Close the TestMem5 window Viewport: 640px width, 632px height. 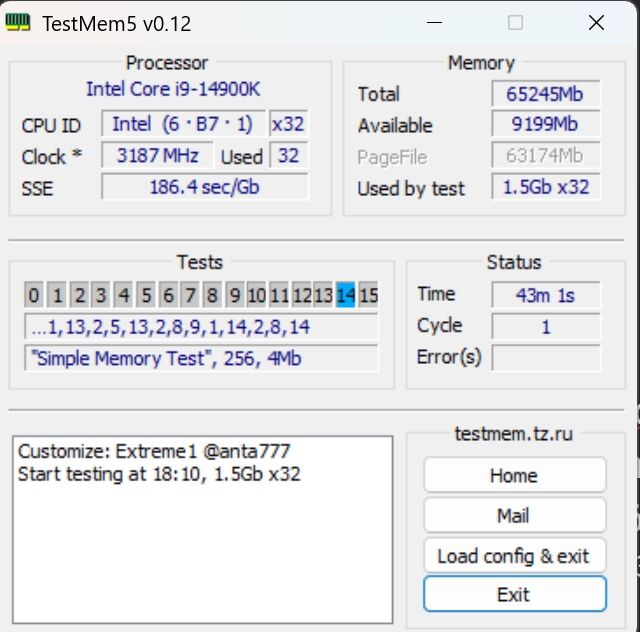596,22
